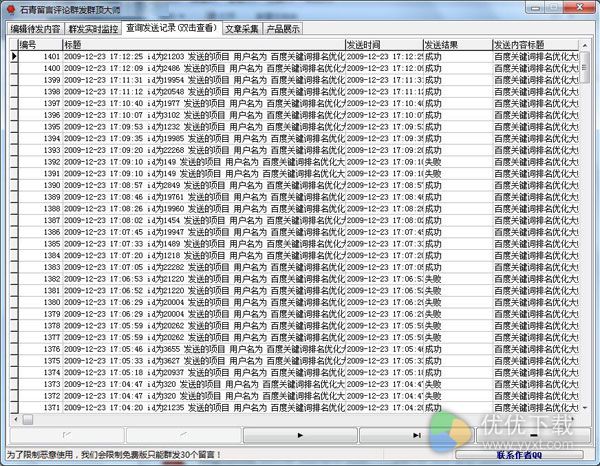Click the horizontal scrollbar thumb
The image size is (600, 466).
[x=28, y=419]
